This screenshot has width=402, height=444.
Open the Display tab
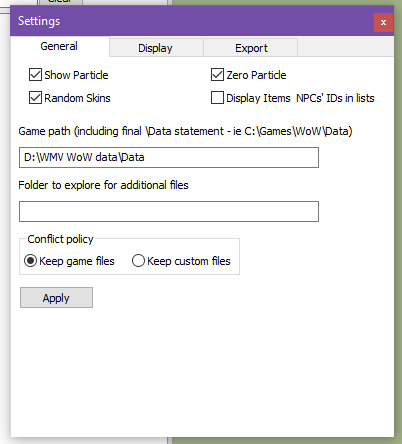click(x=156, y=48)
